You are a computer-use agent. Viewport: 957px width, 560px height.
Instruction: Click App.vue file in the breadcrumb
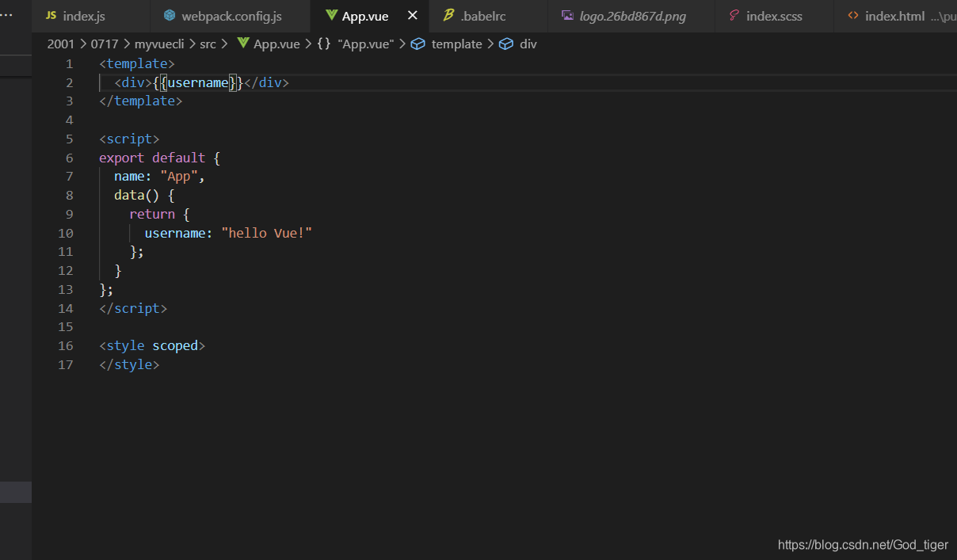pyautogui.click(x=276, y=44)
